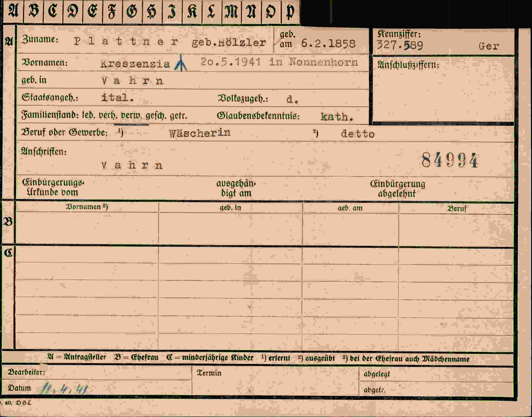This screenshot has height=417, width=532.
Task: Click section C marker on left margin
Action: tap(8, 253)
